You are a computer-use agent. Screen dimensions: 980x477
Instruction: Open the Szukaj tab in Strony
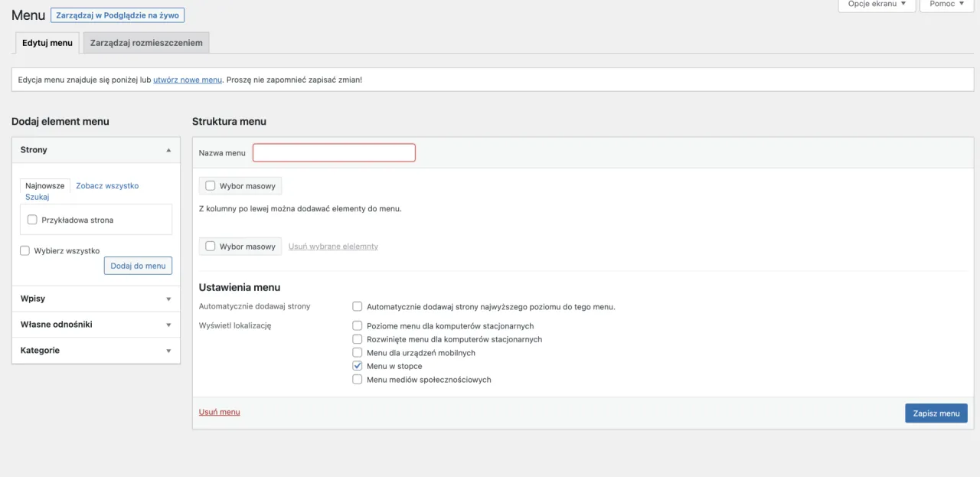tap(37, 198)
